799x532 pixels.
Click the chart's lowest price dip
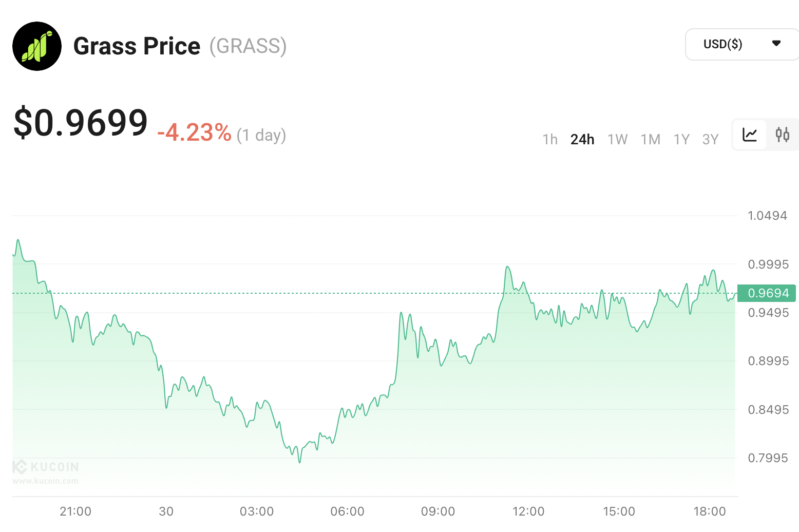(299, 462)
